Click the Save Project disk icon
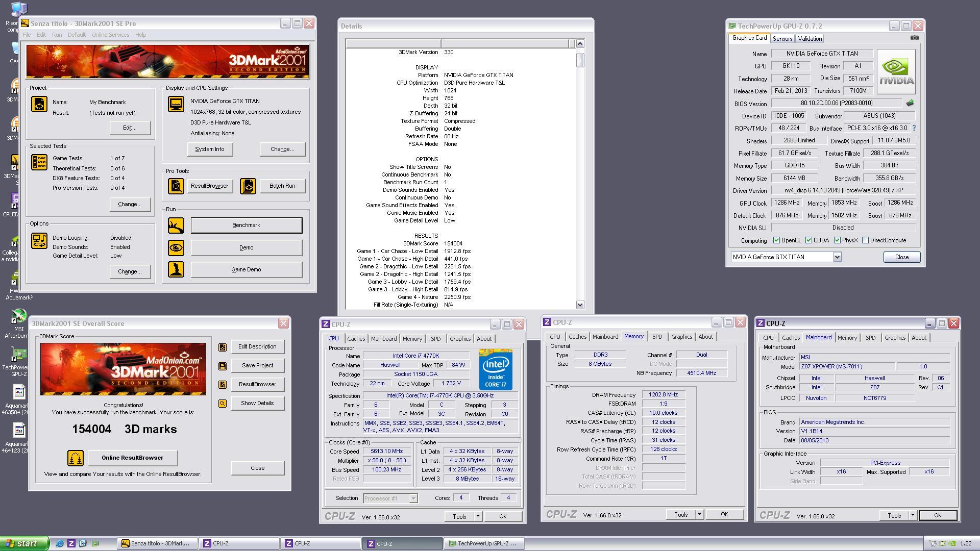980x551 pixels. (x=223, y=366)
